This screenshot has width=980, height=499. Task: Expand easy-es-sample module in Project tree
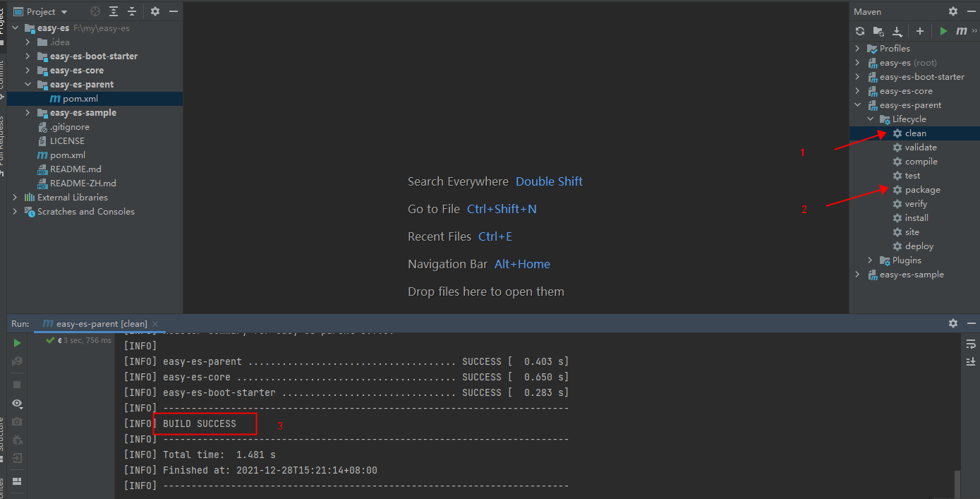[x=28, y=113]
